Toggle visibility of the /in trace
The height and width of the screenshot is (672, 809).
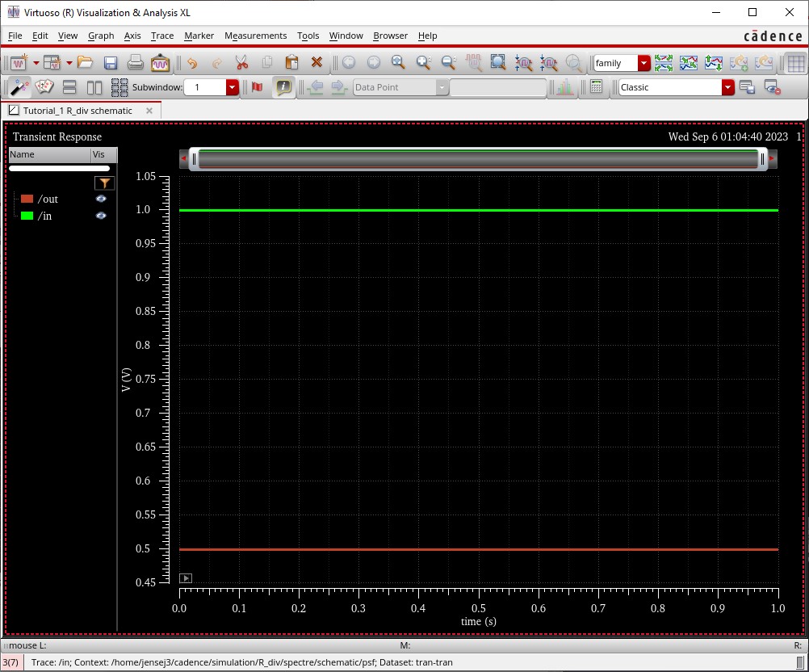pos(101,216)
